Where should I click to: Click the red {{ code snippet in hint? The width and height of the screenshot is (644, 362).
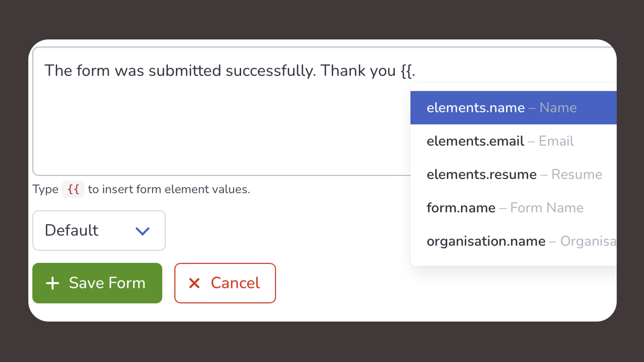[73, 190]
